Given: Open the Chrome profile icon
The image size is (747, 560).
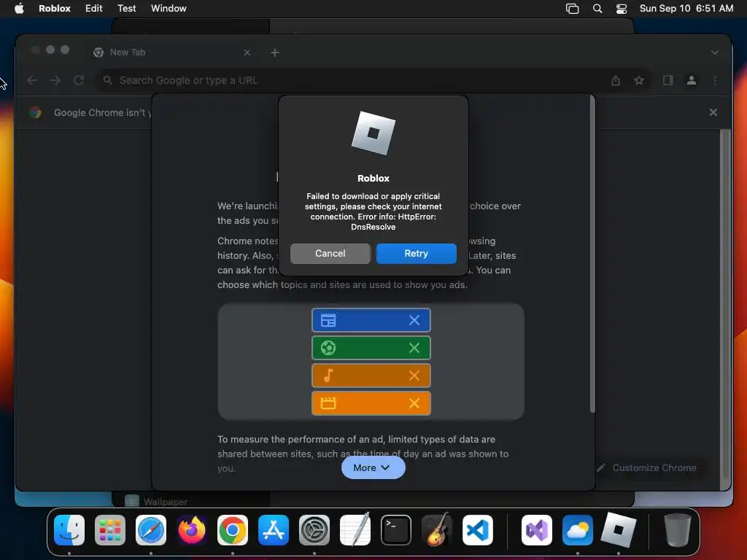Looking at the screenshot, I should pos(692,80).
